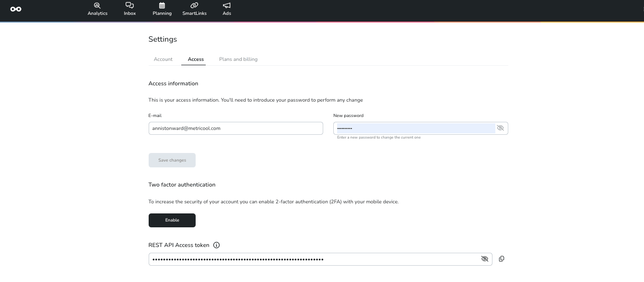Image resolution: width=644 pixels, height=282 pixels.
Task: Enable two factor authentication
Action: [x=172, y=220]
